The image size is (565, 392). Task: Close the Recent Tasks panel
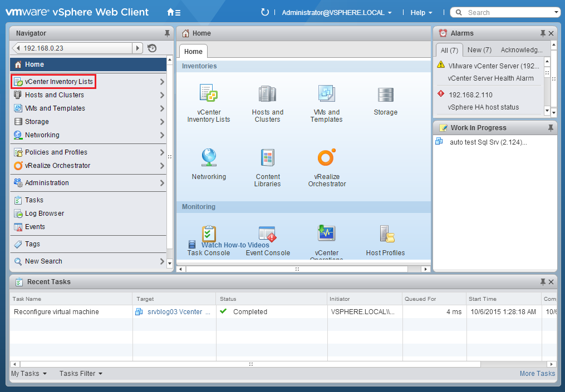(x=551, y=282)
